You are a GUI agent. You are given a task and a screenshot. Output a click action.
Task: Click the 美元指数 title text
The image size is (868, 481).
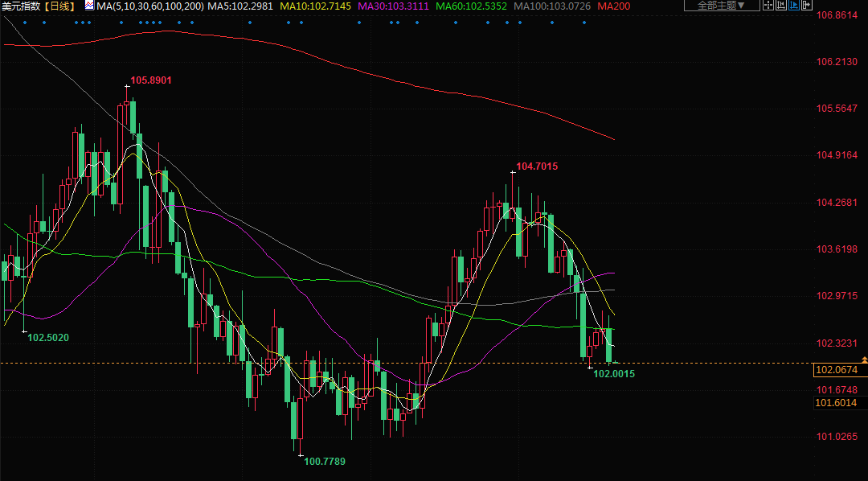pyautogui.click(x=20, y=6)
